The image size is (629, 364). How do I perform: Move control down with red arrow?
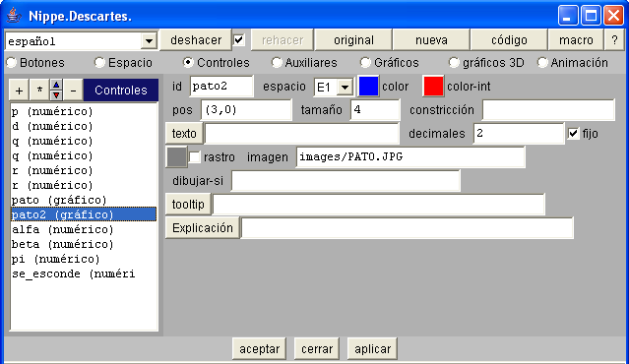point(56,95)
